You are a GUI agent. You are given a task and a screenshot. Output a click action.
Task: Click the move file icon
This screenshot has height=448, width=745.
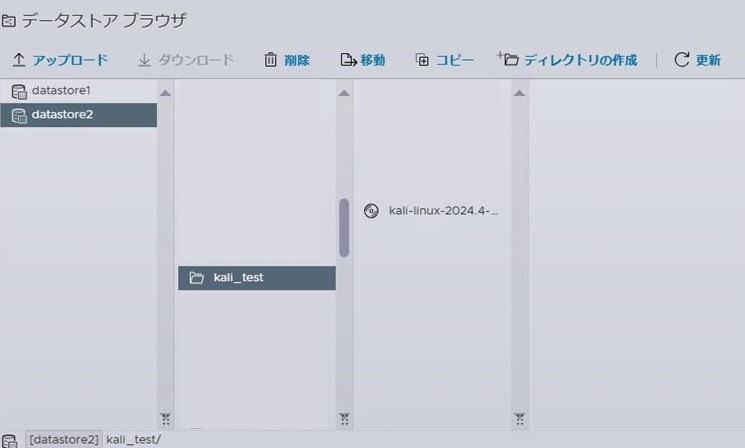tap(348, 60)
